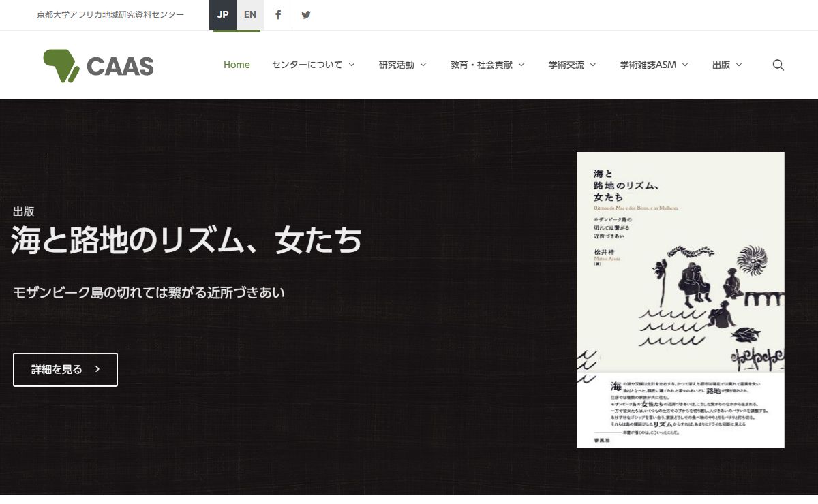Open 学術雑誌ASM menu
This screenshot has width=818, height=504.
[x=648, y=65]
